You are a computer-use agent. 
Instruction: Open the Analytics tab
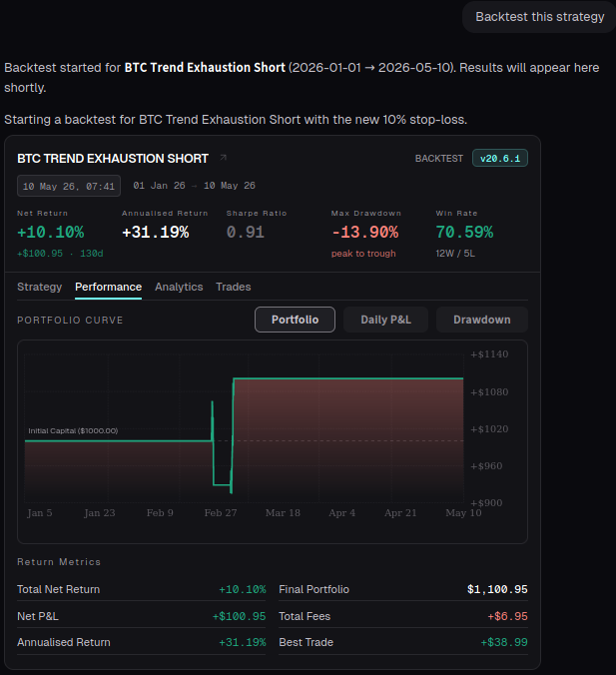click(179, 287)
